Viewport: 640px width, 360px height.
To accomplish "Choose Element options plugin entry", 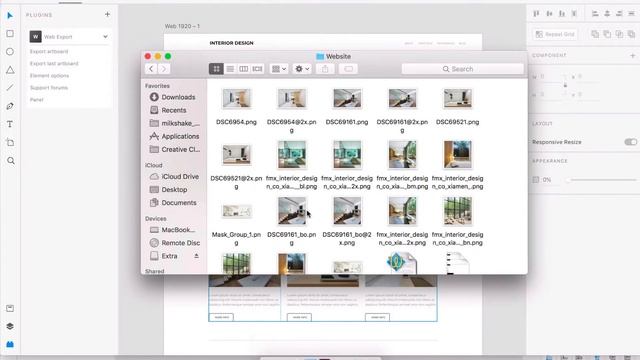I will click(49, 76).
